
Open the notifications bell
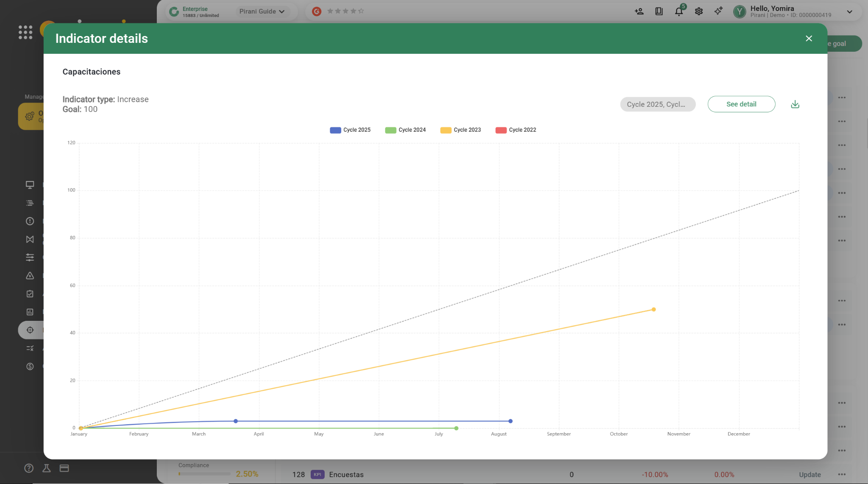tap(679, 11)
